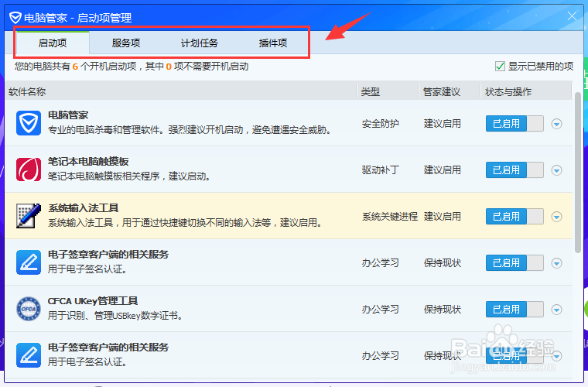Click the 系统输入法工具 pen icon

point(29,216)
